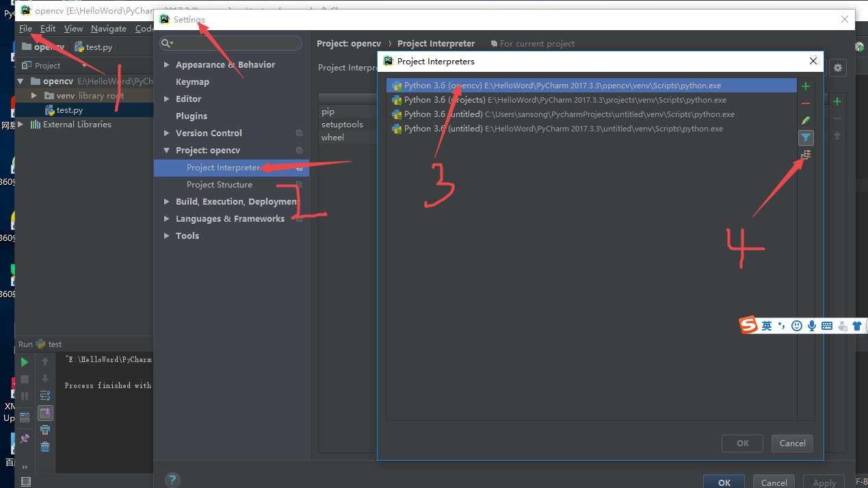Collapse the Project: opencv settings section
Screen dimensions: 868x488
(x=167, y=151)
